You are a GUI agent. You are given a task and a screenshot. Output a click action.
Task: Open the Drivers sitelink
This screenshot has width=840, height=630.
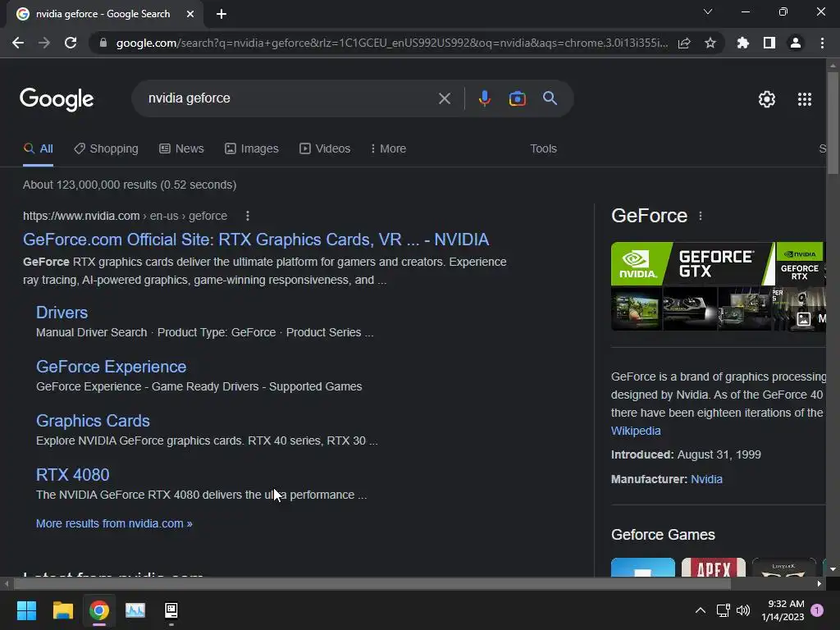62,313
